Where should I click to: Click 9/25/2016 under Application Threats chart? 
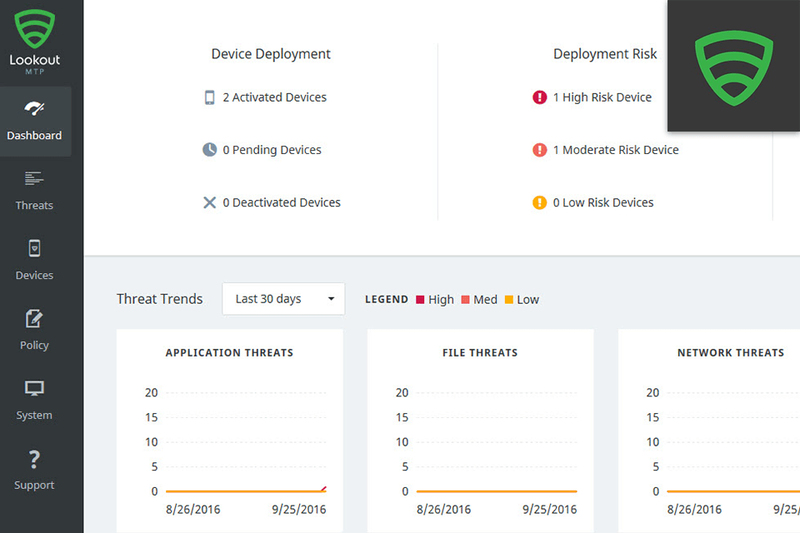click(x=299, y=510)
